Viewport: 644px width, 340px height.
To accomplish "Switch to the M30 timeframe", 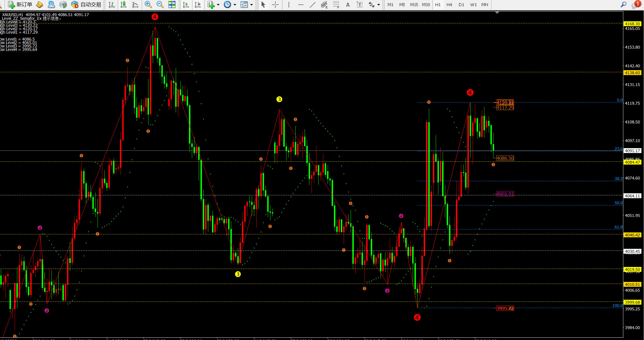I will click(x=426, y=5).
